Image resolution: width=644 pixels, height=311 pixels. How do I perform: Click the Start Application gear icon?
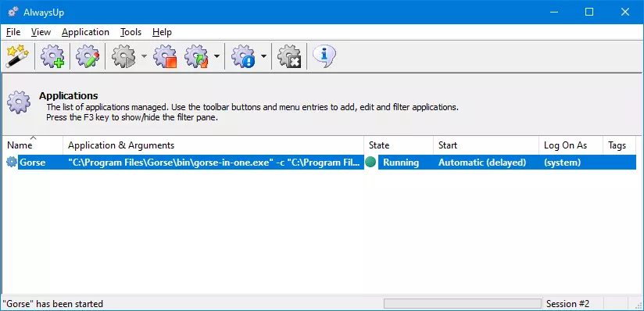click(x=123, y=56)
